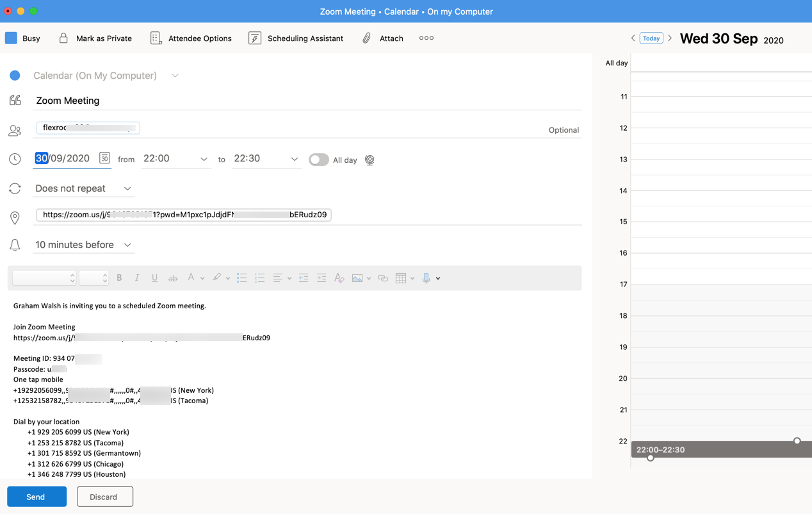This screenshot has height=514, width=812.
Task: Open the time zone picker globe icon
Action: click(369, 160)
